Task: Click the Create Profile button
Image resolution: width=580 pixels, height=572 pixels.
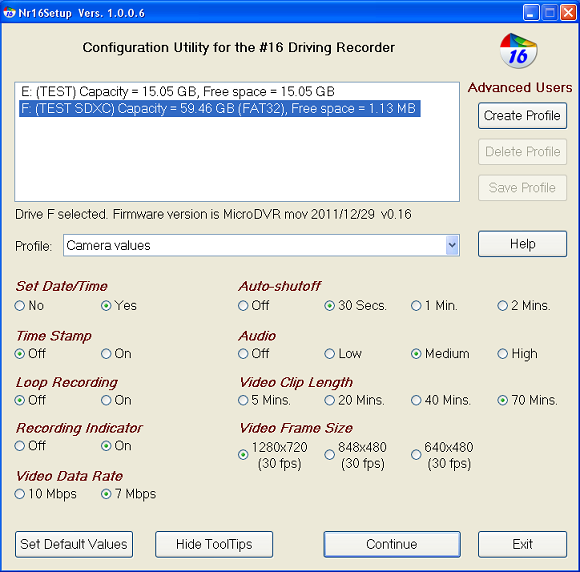Action: 522,116
